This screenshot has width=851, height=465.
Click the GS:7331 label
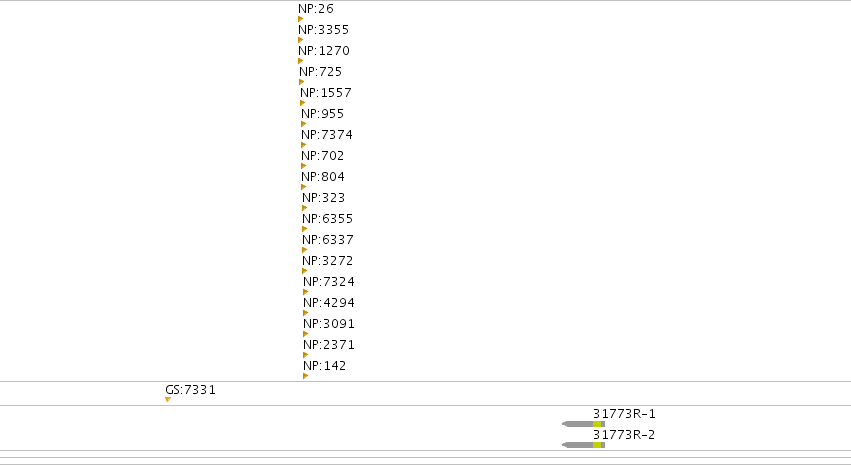click(190, 390)
